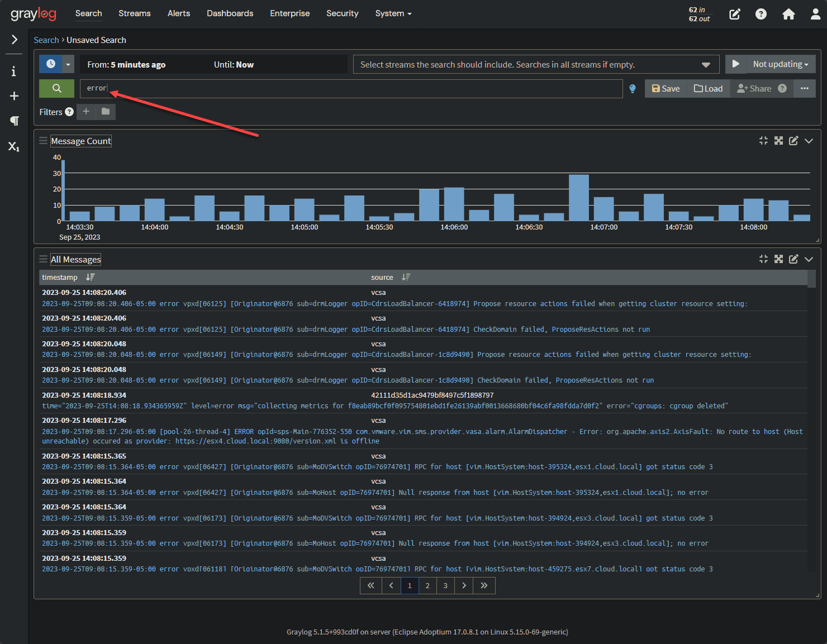Click the query lightbulb help icon
This screenshot has height=644, width=827.
pyautogui.click(x=633, y=89)
